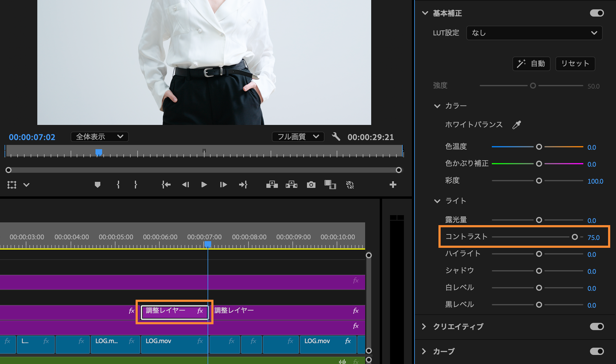Disable the クリエイティブ section toggle
The image size is (616, 364).
pyautogui.click(x=597, y=326)
